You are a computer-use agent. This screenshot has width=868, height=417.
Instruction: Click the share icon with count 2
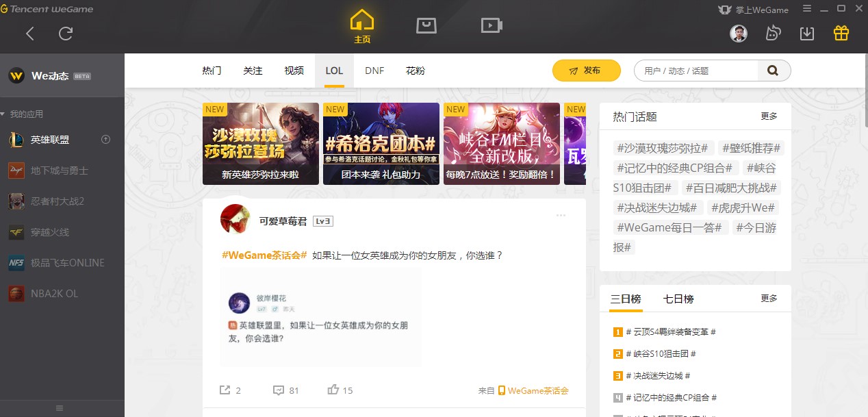pos(230,390)
